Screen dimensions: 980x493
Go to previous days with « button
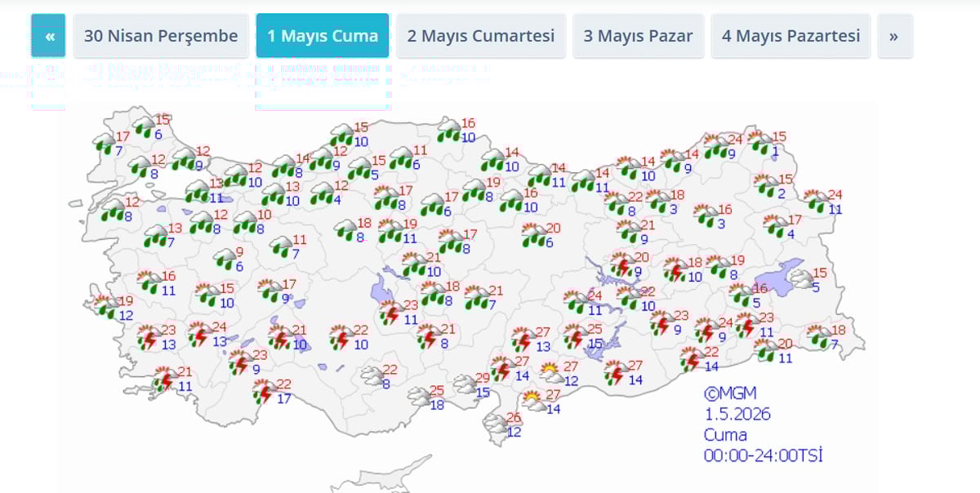48,36
